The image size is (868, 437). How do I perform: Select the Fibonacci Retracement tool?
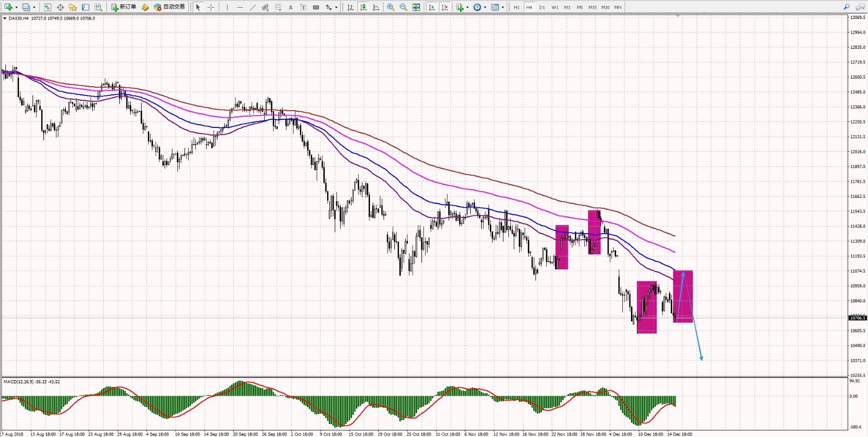pos(278,7)
